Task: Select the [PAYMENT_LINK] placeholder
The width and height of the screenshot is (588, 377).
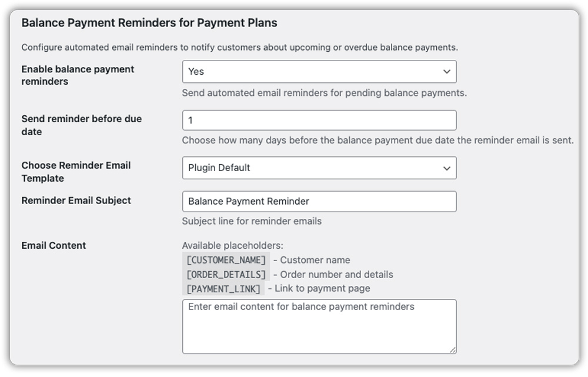Action: 224,288
